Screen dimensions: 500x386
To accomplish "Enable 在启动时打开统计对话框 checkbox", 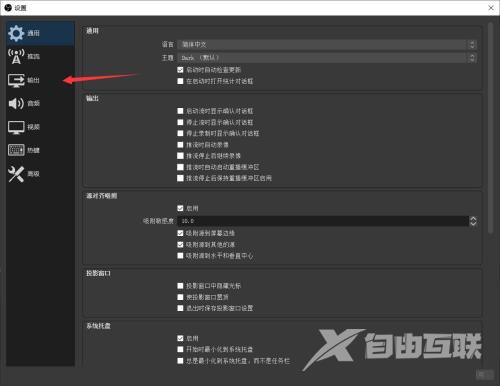I will [x=180, y=81].
